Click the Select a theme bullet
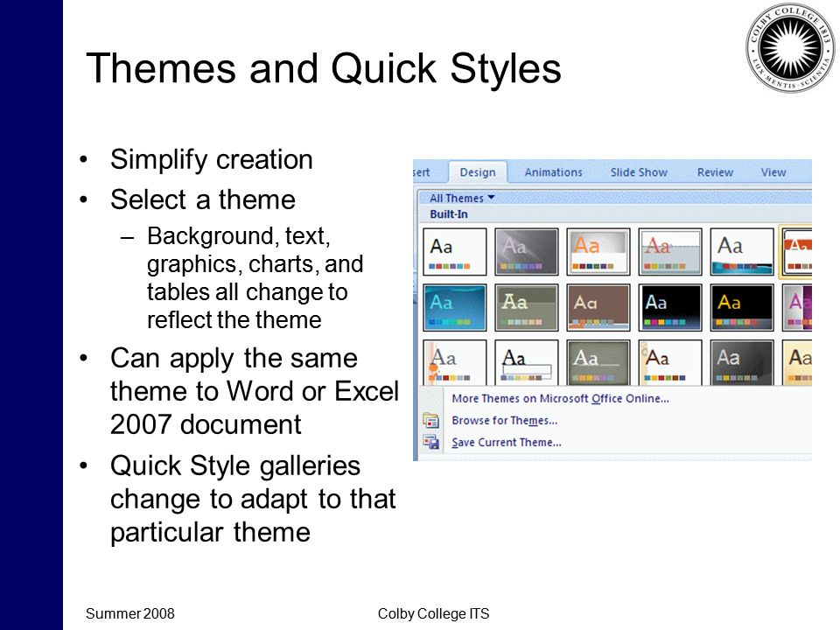The height and width of the screenshot is (630, 840). [x=202, y=199]
